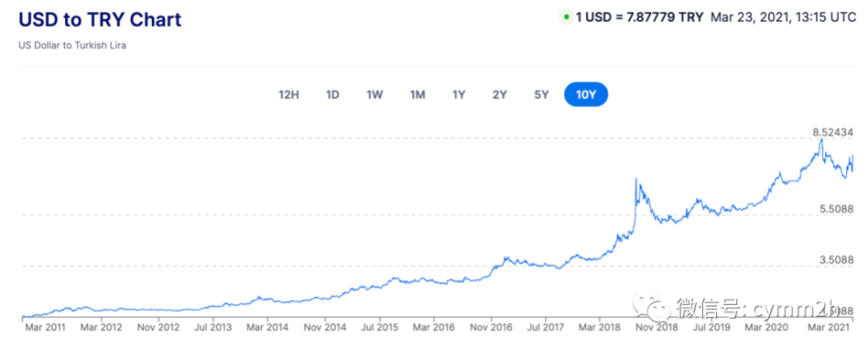Screen dimensions: 868x349
Task: Show the 1W chart range
Action: click(374, 95)
